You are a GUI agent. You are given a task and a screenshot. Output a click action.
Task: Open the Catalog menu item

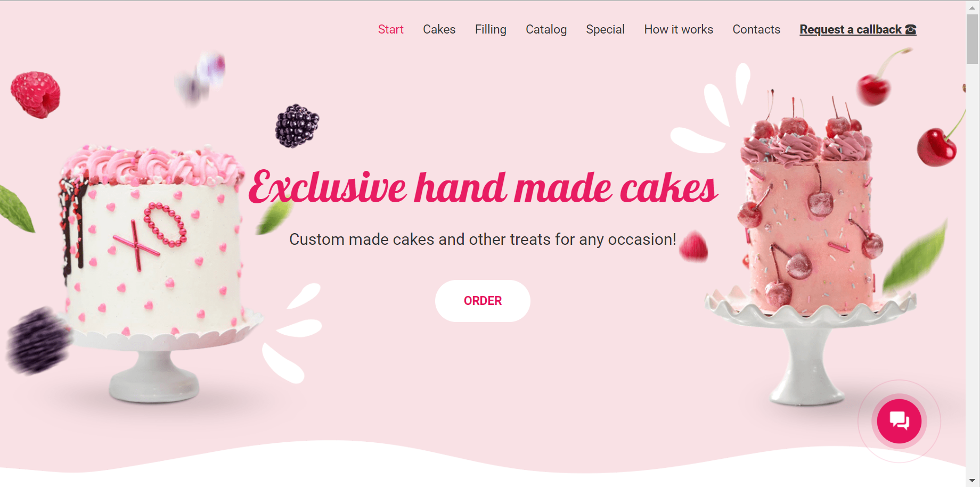[546, 30]
